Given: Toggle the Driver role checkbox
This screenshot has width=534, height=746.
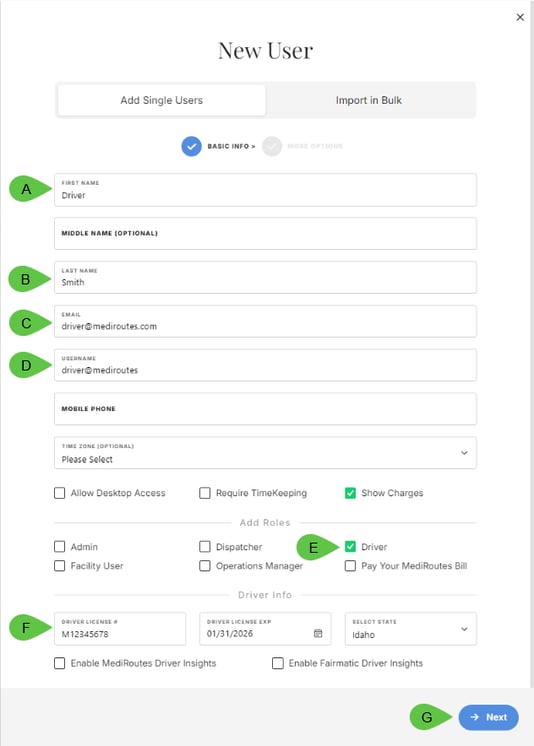Looking at the screenshot, I should click(x=350, y=547).
